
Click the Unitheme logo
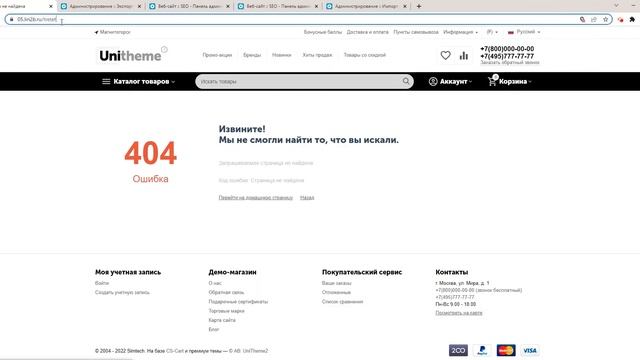133,55
